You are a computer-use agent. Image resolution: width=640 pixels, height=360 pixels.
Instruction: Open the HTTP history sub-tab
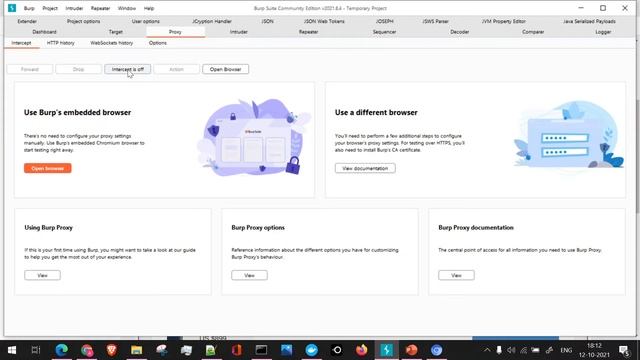(x=60, y=43)
